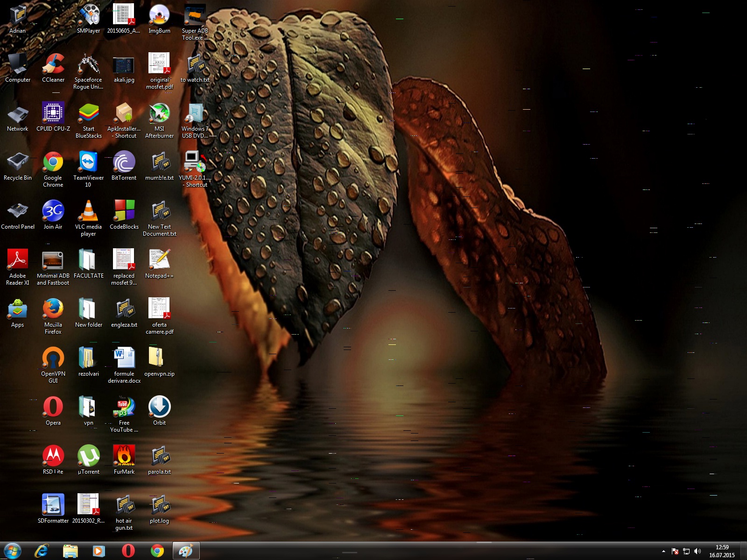747x560 pixels.
Task: Click the taskbar clock showing 12:59
Action: (722, 551)
